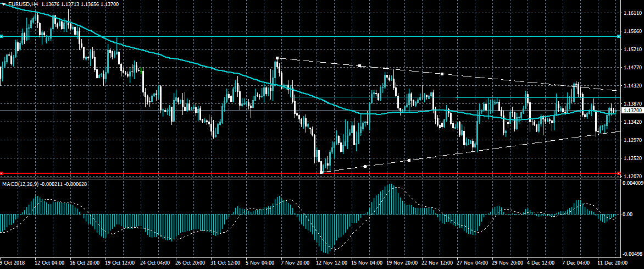Click the 1.15660 price axis label
This screenshot has height=269, width=644.
(632, 31)
